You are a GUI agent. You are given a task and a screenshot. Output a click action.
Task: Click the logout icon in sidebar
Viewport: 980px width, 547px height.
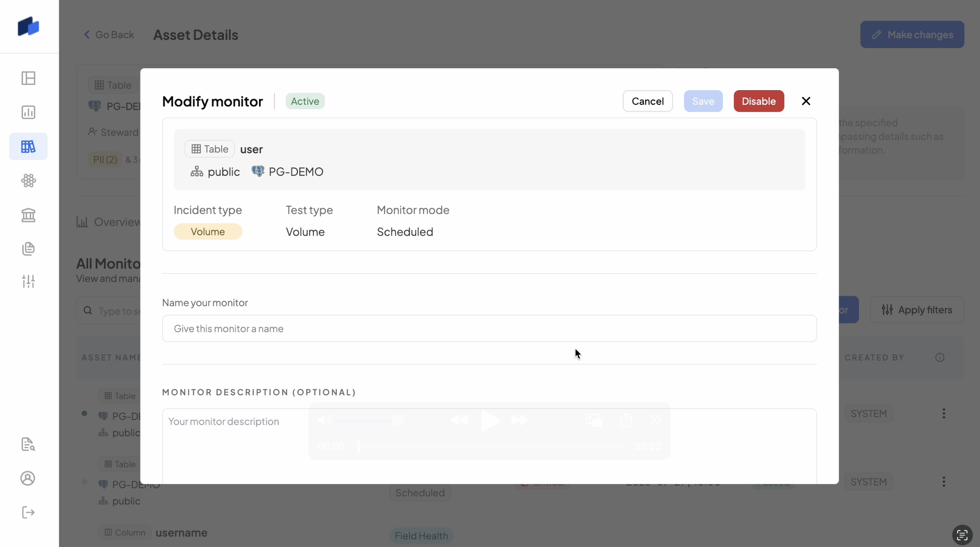[x=28, y=512]
